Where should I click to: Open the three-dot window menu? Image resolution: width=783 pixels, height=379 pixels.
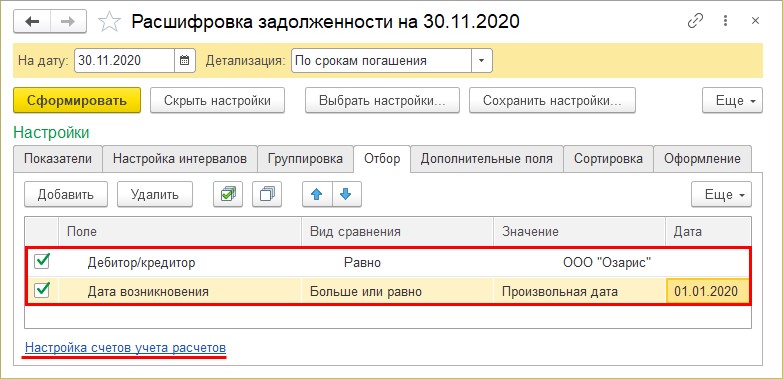pos(725,21)
